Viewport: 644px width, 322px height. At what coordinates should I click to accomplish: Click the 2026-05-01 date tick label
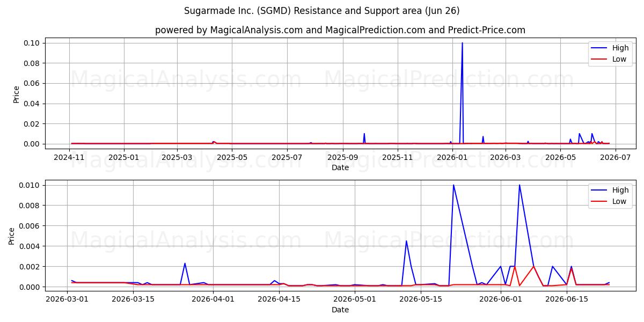pos(355,299)
